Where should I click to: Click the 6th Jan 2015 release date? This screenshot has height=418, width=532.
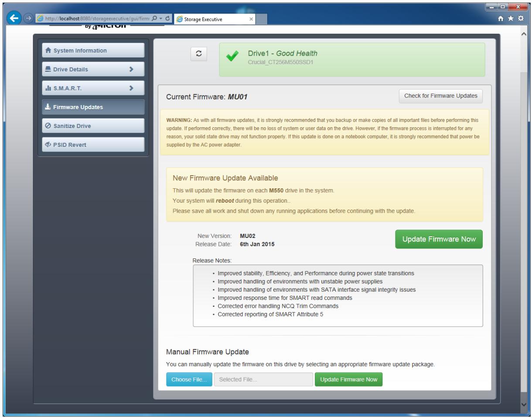tap(257, 244)
